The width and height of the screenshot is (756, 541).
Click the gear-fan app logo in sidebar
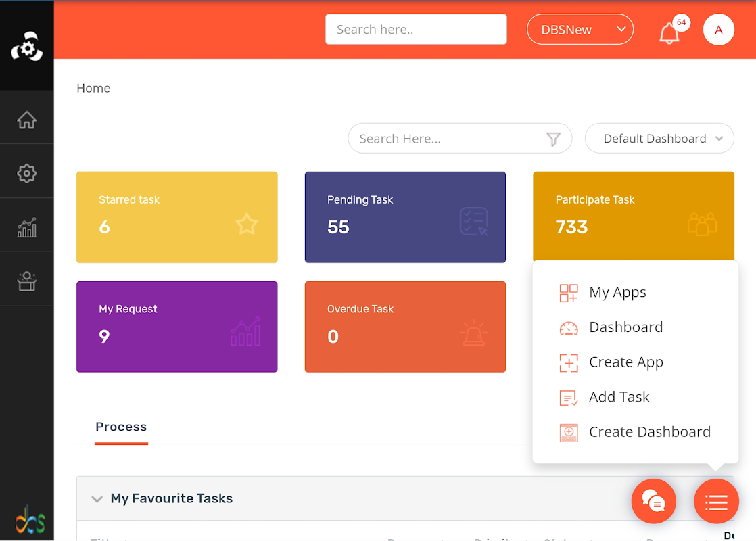[x=27, y=47]
